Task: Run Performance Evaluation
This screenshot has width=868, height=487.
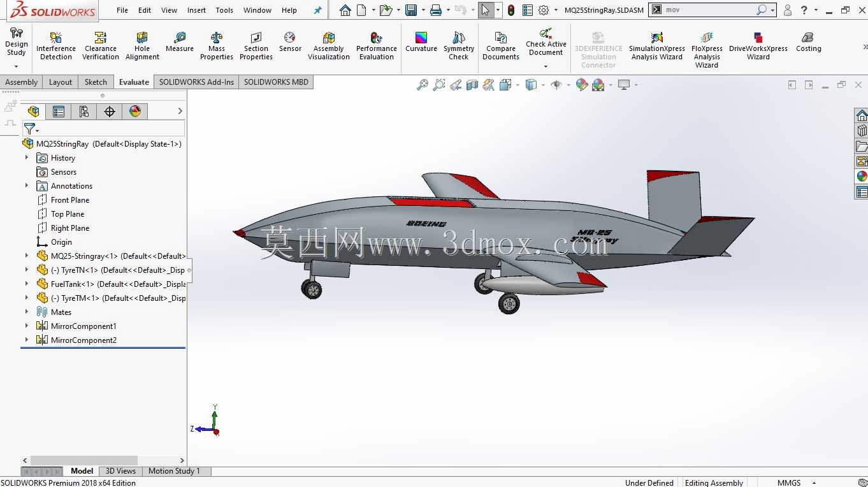Action: [x=377, y=46]
